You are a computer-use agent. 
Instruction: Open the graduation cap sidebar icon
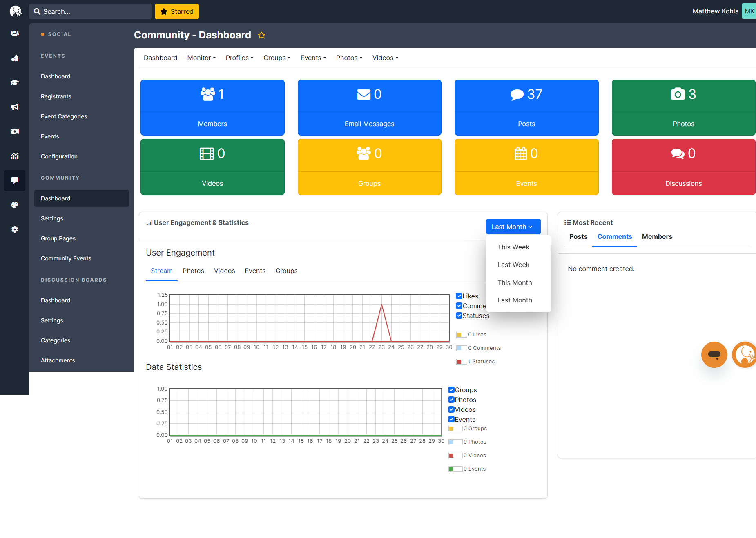point(15,82)
